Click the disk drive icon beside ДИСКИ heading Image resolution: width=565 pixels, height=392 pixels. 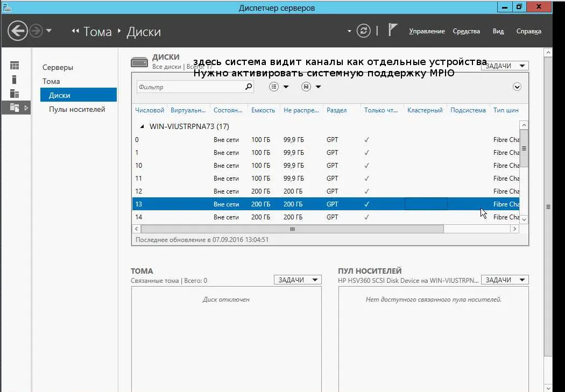click(x=139, y=62)
